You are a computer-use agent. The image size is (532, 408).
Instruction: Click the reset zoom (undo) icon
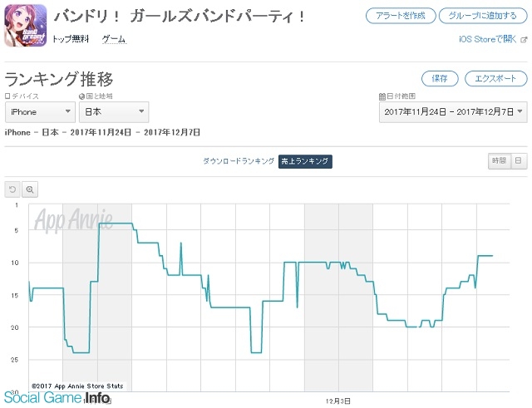(12, 189)
